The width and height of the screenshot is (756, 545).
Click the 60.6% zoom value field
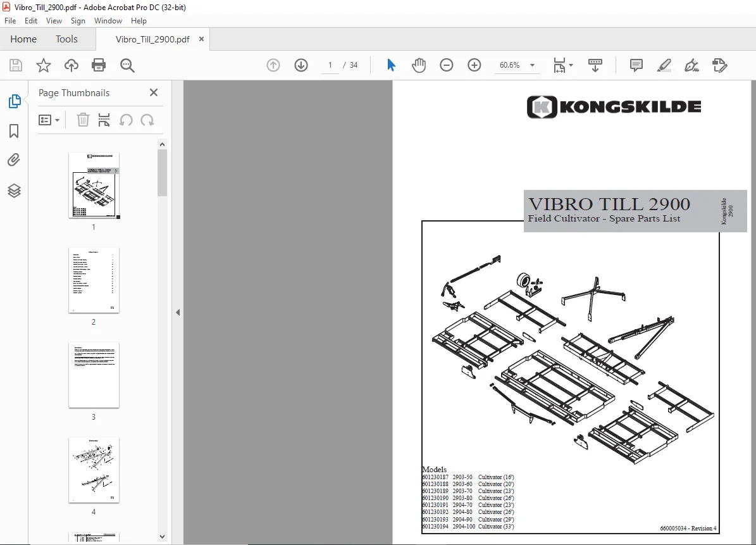coord(510,65)
